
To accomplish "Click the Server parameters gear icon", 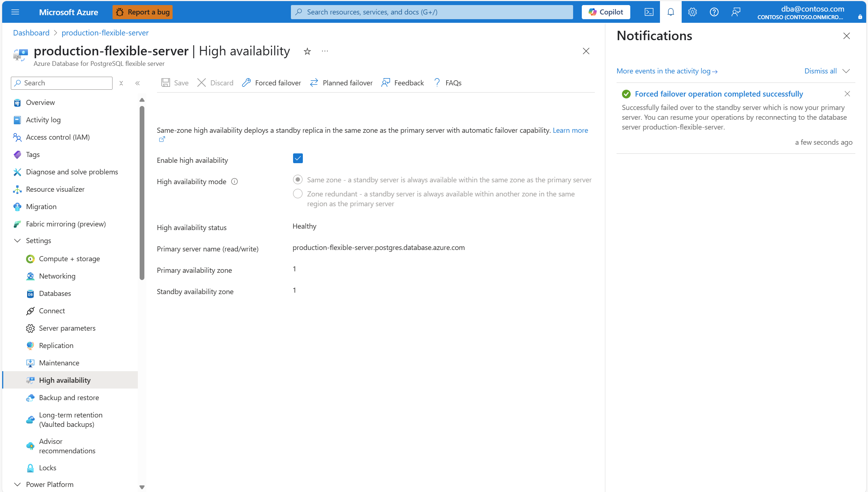I will [30, 328].
